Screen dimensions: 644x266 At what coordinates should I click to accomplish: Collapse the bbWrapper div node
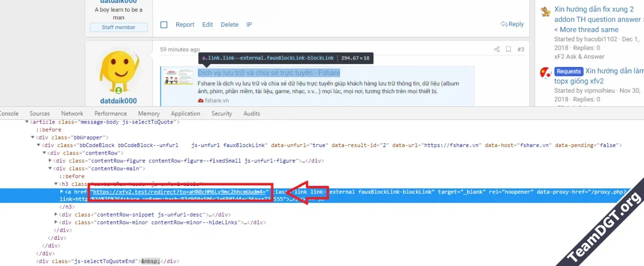pyautogui.click(x=33, y=138)
